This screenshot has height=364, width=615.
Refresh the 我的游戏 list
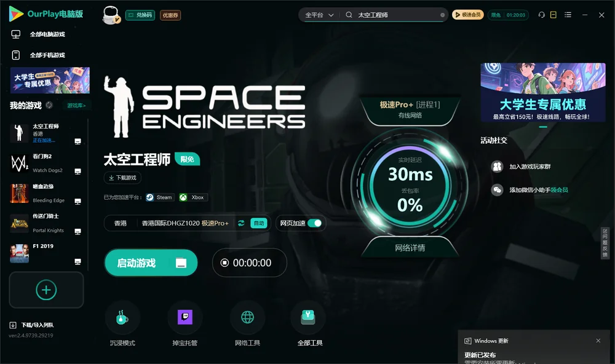tap(49, 105)
